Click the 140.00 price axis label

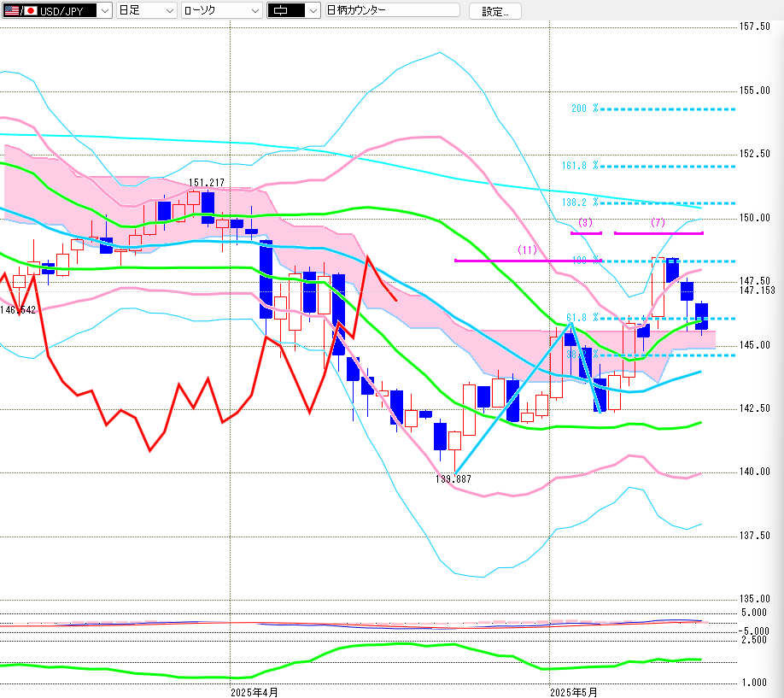[x=754, y=472]
